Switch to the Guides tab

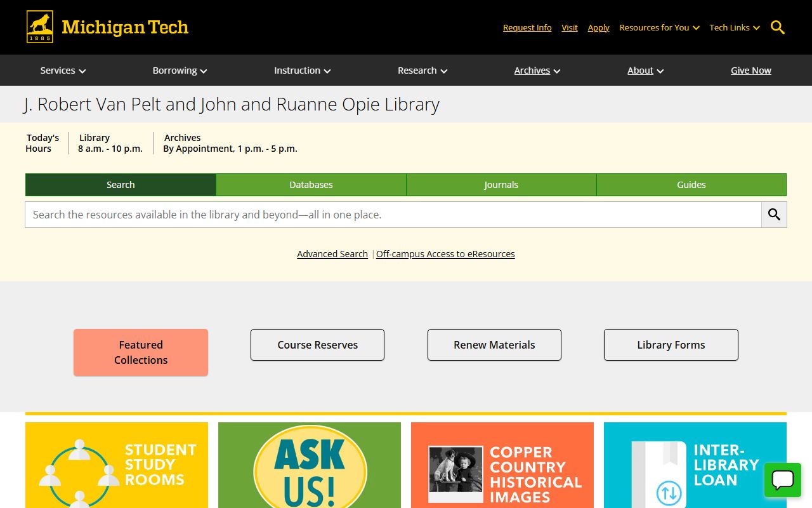[x=691, y=185]
